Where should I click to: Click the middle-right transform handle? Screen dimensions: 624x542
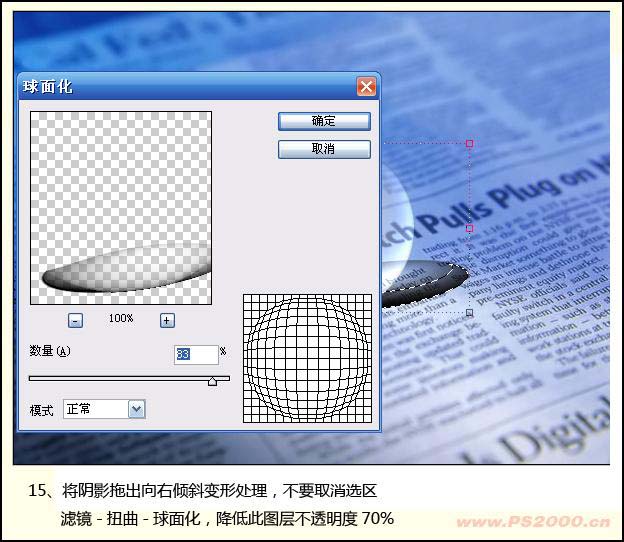click(x=470, y=228)
